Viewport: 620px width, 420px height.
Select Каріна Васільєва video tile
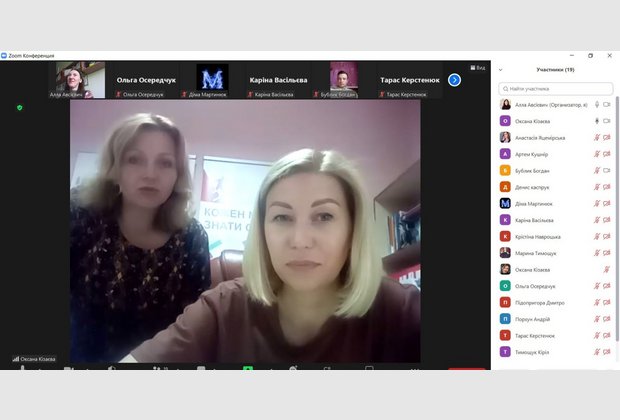(278, 80)
